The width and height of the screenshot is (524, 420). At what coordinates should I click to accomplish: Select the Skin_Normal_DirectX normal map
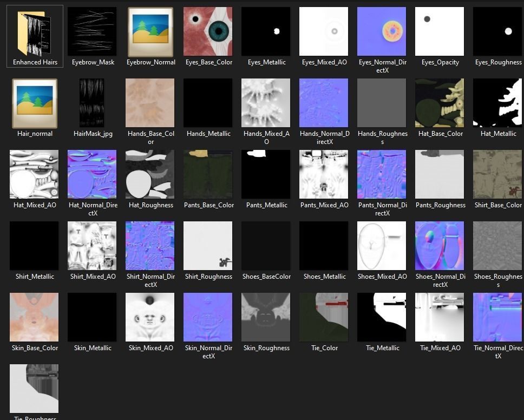tap(208, 317)
